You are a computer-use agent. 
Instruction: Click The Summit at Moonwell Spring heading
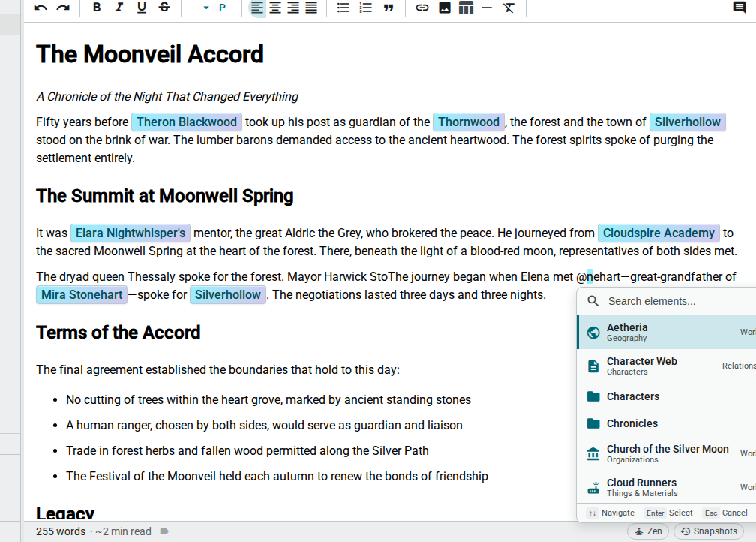tap(165, 196)
